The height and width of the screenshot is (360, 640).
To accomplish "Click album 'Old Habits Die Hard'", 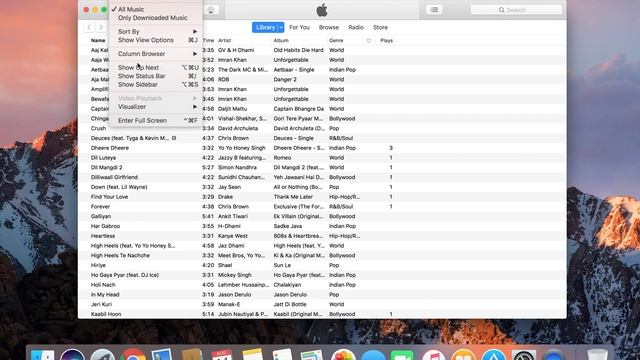I will tap(298, 50).
